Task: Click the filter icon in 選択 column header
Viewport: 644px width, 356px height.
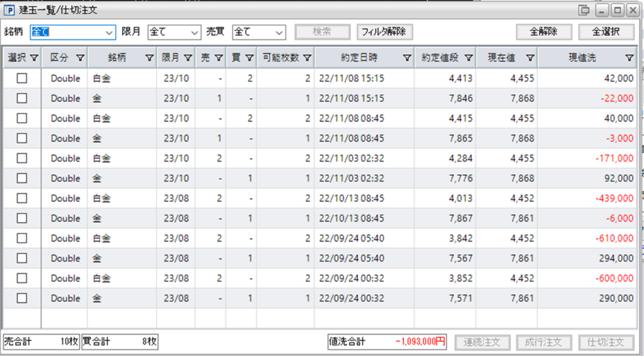Action: pos(34,58)
